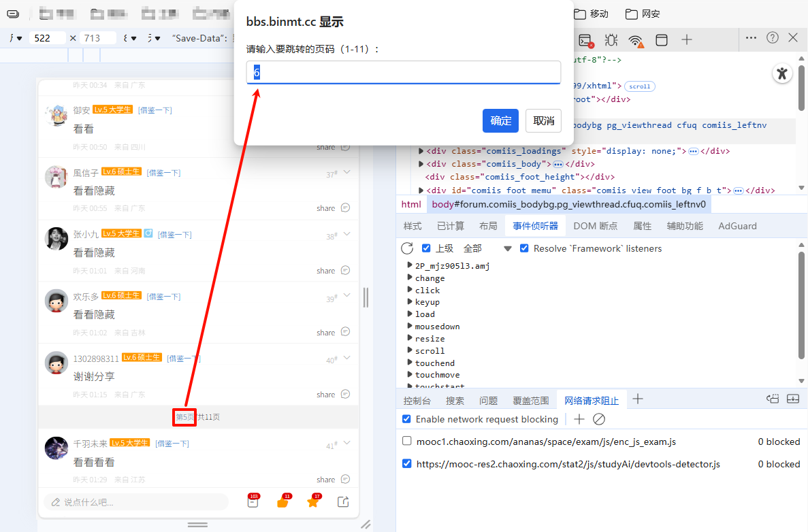The image size is (808, 532).
Task: Expand the change event listeners
Action: (x=410, y=278)
